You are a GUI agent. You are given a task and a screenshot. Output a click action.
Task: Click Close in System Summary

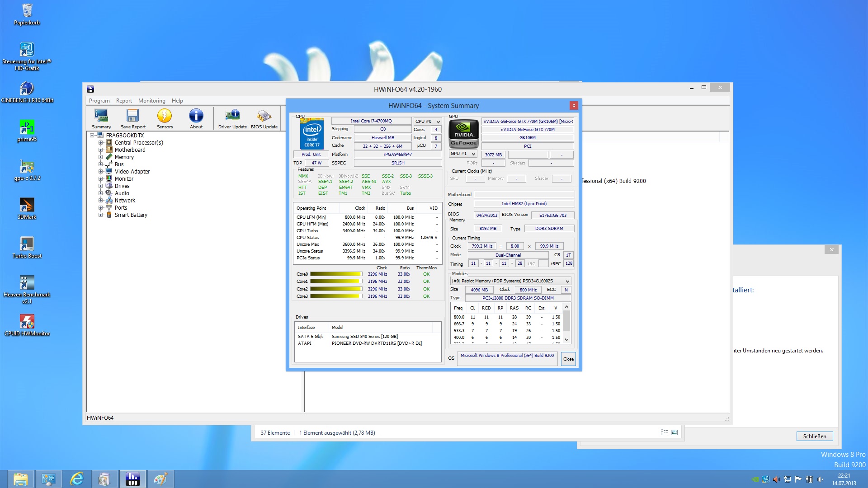coord(568,359)
